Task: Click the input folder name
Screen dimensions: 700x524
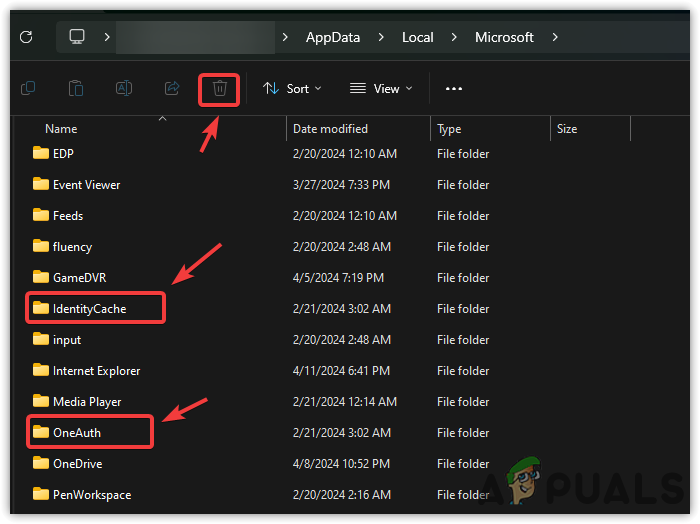Action: click(x=67, y=341)
